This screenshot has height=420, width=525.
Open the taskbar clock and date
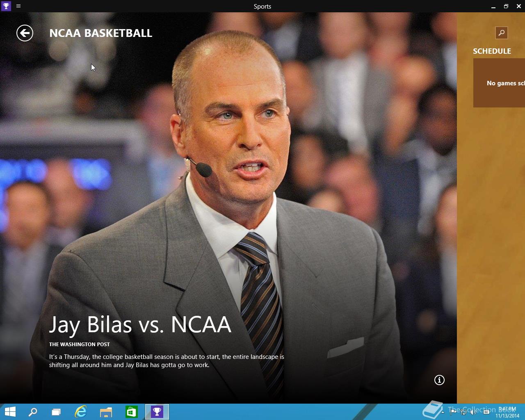pos(507,412)
